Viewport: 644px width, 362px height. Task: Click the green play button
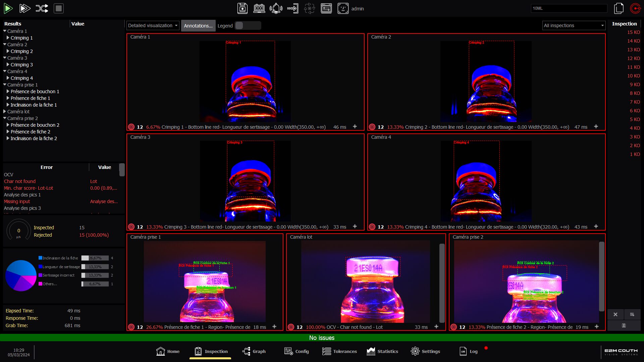8,8
